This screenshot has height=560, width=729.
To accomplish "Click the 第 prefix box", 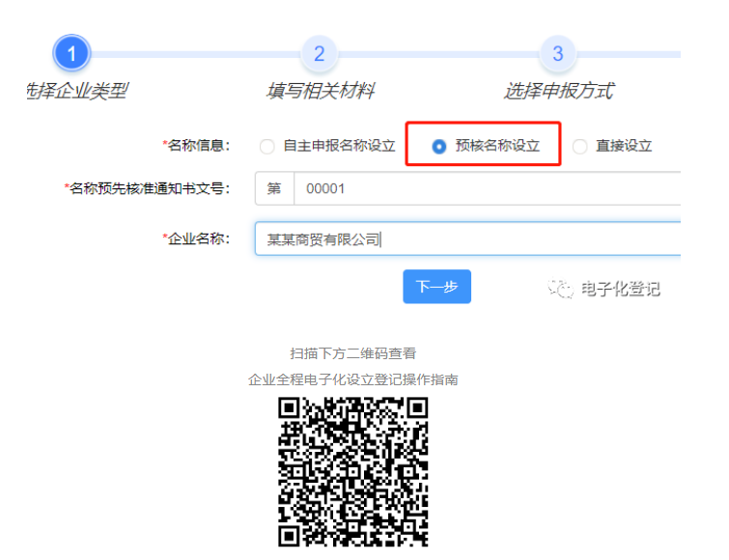I will [274, 188].
